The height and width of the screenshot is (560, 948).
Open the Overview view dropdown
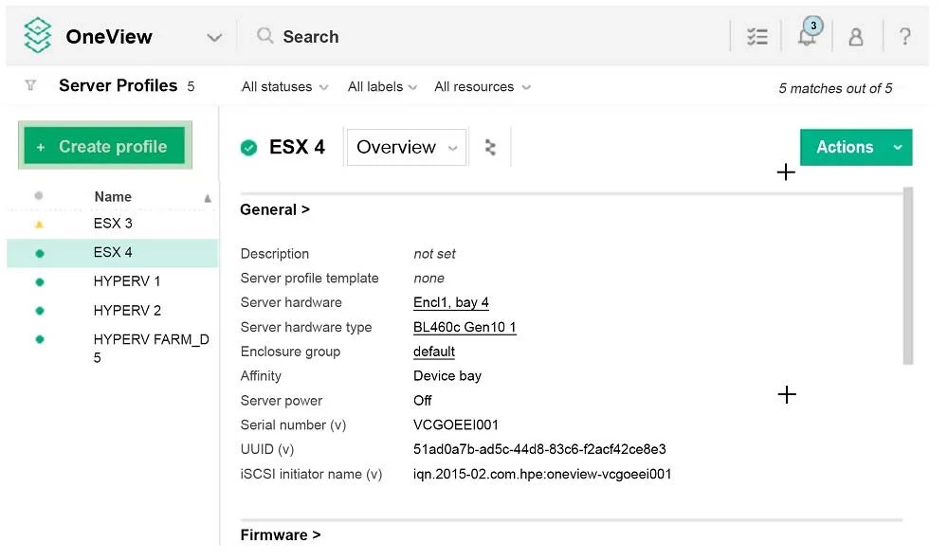(x=407, y=147)
